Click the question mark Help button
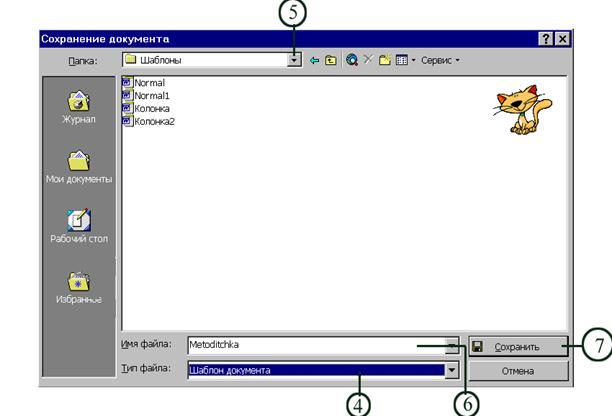The height and width of the screenshot is (416, 612). (x=545, y=39)
